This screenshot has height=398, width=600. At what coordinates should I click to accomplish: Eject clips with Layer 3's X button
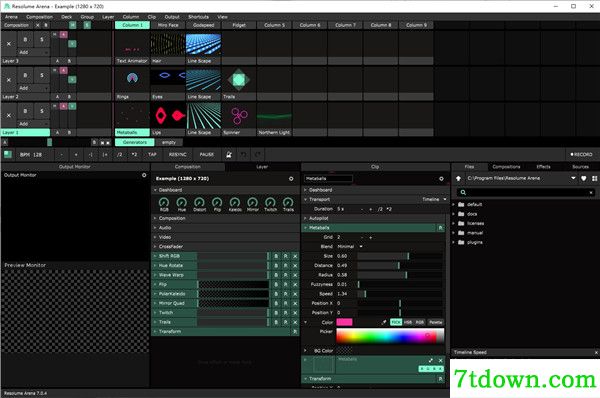[x=8, y=44]
